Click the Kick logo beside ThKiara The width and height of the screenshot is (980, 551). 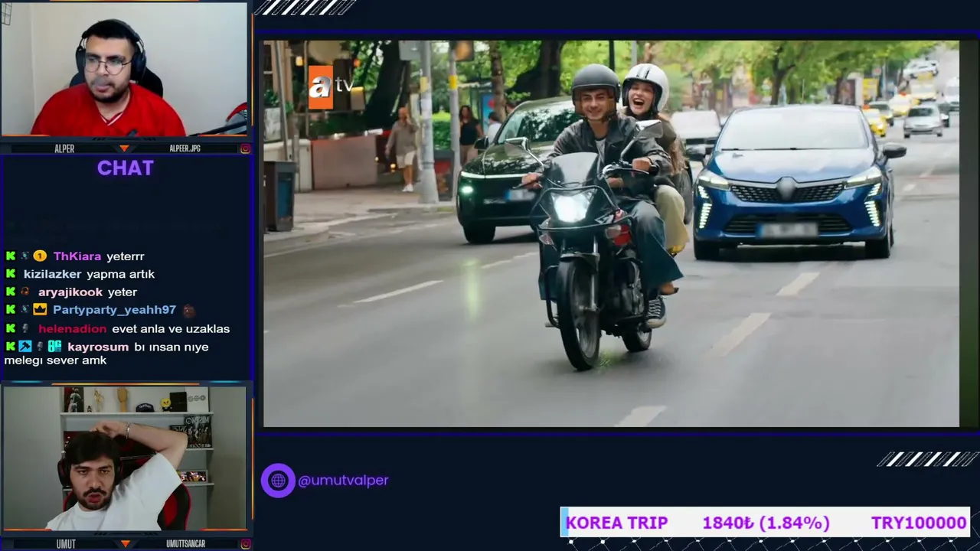pos(11,256)
